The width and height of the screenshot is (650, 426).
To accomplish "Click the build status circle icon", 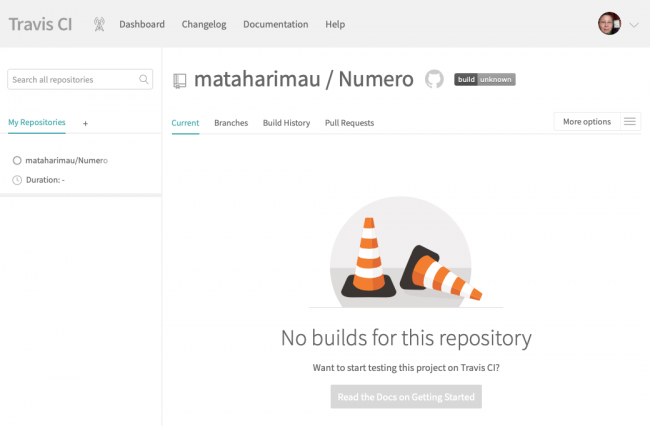I will pyautogui.click(x=17, y=160).
